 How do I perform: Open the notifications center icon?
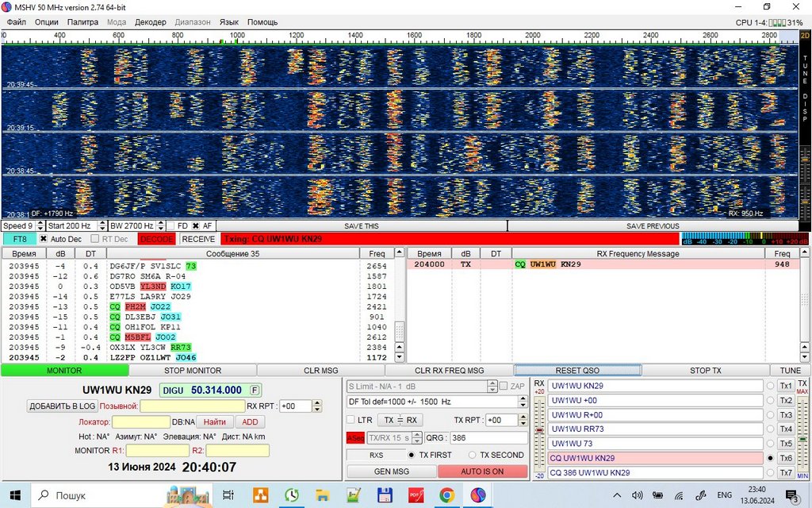(791, 495)
